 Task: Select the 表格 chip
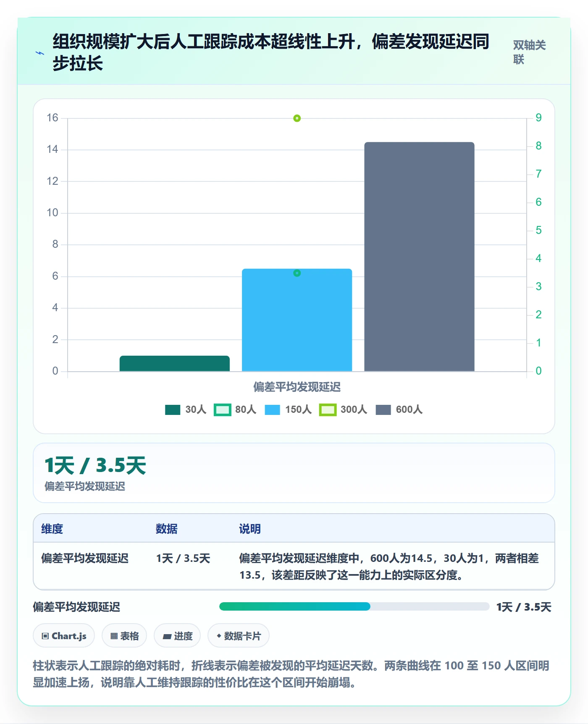(x=124, y=636)
